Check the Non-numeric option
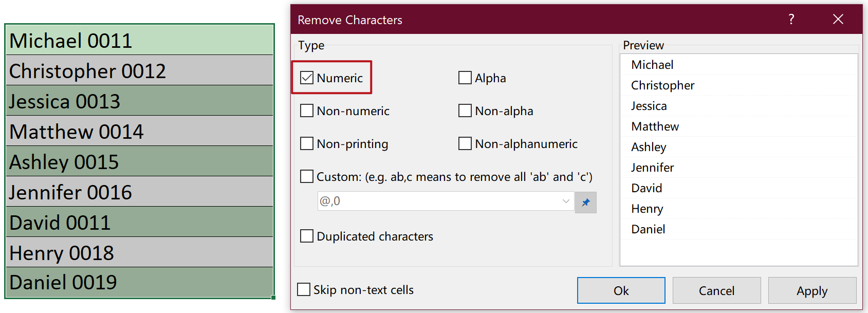Viewport: 868px width, 313px height. click(x=307, y=110)
